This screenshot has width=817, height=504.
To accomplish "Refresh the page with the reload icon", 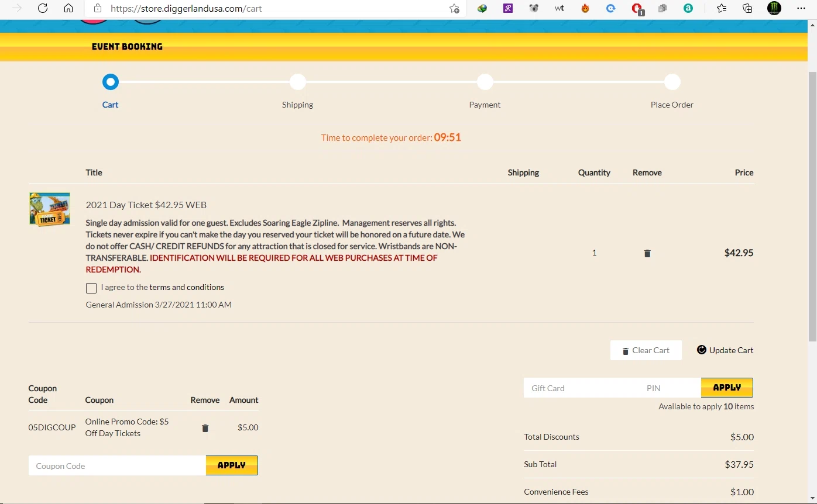I will coord(43,9).
